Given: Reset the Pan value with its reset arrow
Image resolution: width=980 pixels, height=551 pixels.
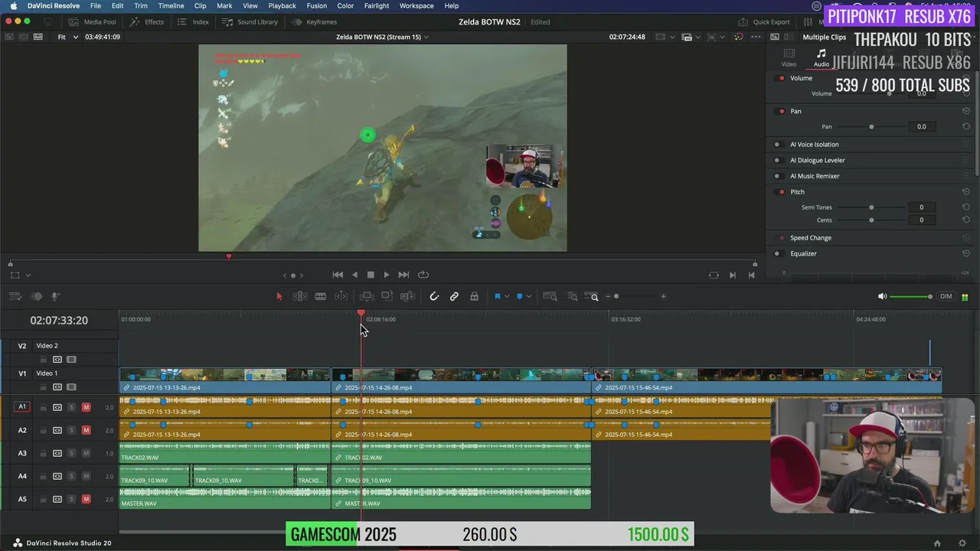Looking at the screenshot, I should point(966,126).
